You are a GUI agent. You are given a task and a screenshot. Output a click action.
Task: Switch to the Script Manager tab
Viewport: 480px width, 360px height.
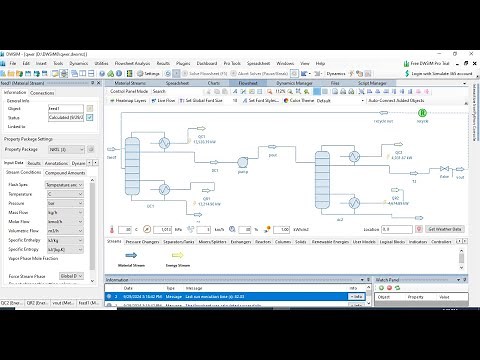[x=372, y=83]
